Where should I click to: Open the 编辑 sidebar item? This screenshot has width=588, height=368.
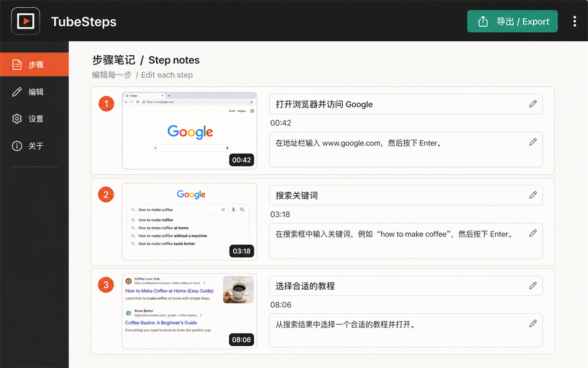(x=34, y=92)
